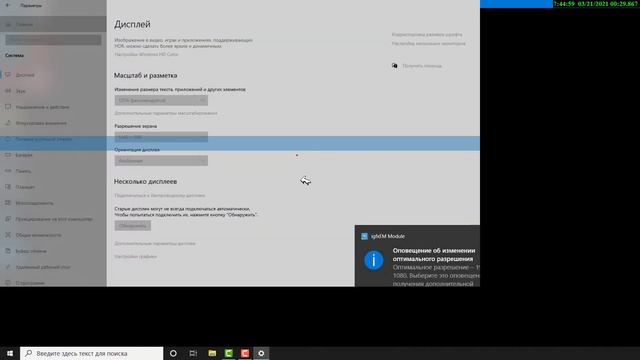Open Питание и спящий режим in sidebar
This screenshot has width=640, height=360.
coord(53,139)
